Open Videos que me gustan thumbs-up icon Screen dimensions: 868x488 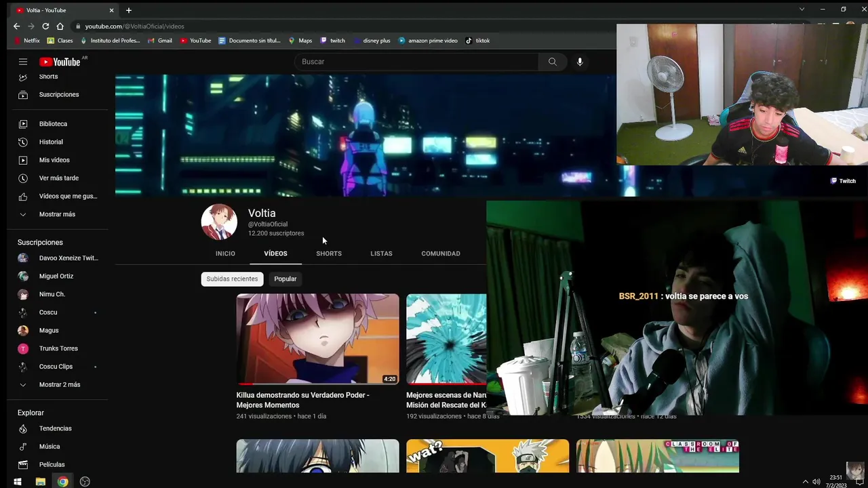pos(23,197)
